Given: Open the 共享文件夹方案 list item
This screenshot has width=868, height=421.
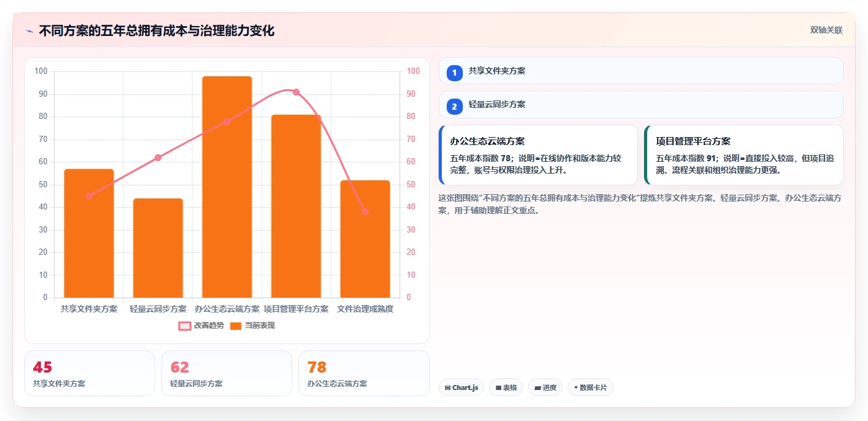Looking at the screenshot, I should tap(641, 71).
